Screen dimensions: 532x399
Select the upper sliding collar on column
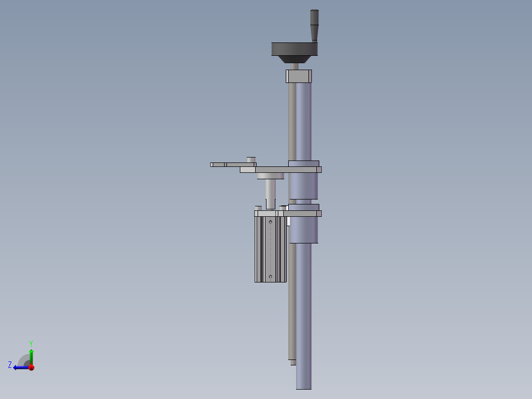(304, 186)
